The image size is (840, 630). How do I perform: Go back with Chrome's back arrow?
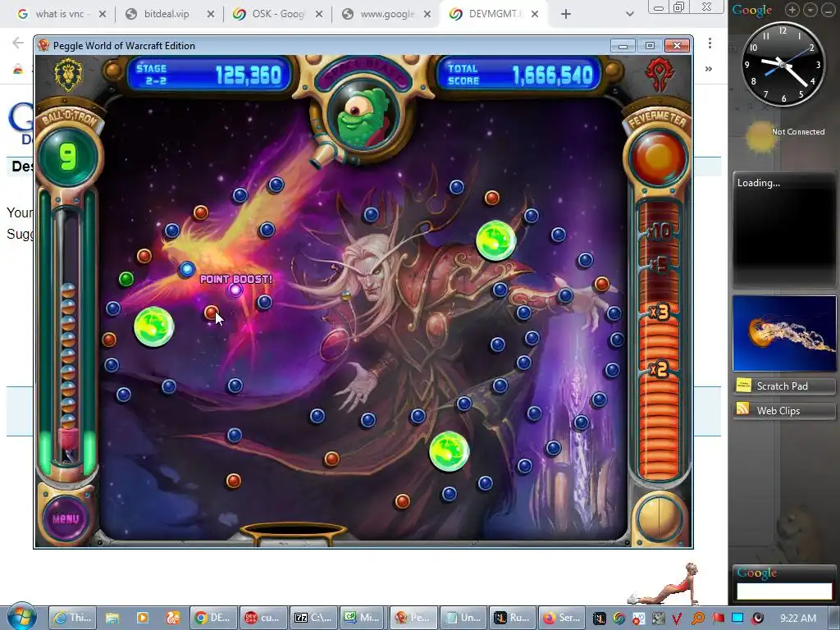(18, 43)
